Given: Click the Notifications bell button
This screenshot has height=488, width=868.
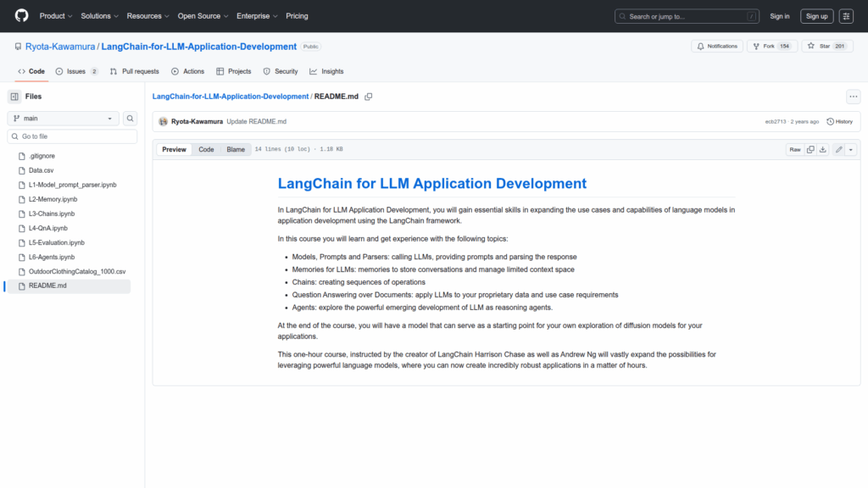Looking at the screenshot, I should tap(717, 47).
